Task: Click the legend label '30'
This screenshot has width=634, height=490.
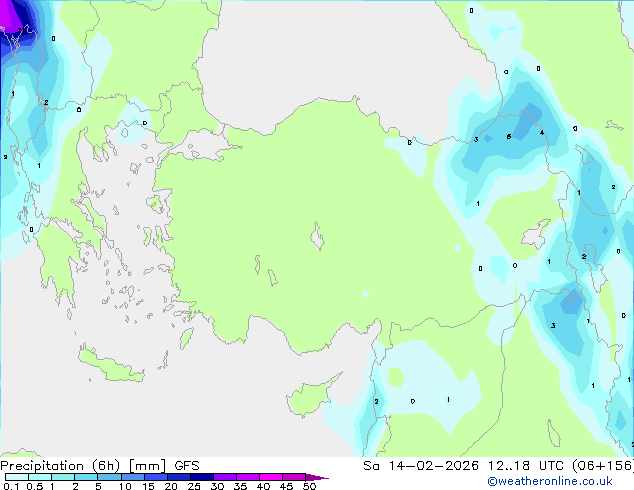Action: coord(217,486)
